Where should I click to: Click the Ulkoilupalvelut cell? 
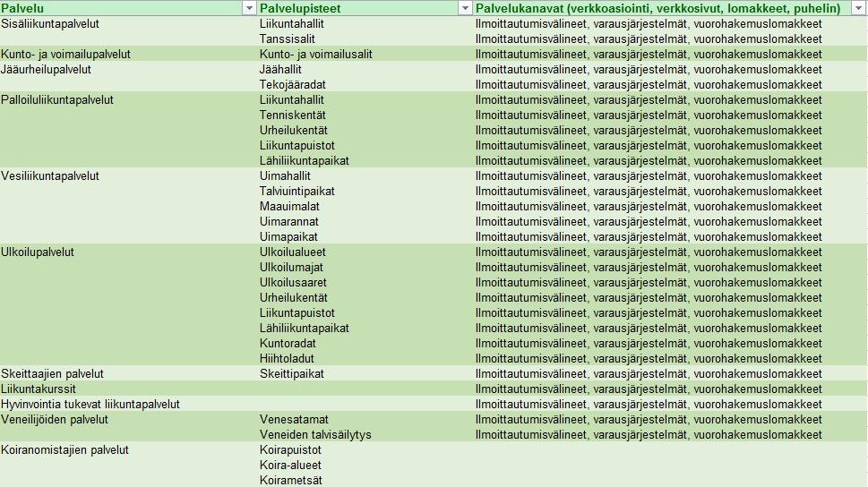128,252
